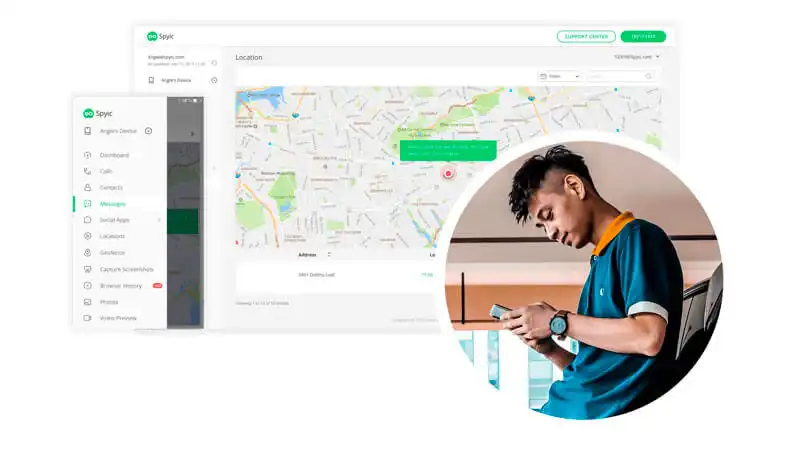Open Browser History in the sidebar menu

coord(121,286)
